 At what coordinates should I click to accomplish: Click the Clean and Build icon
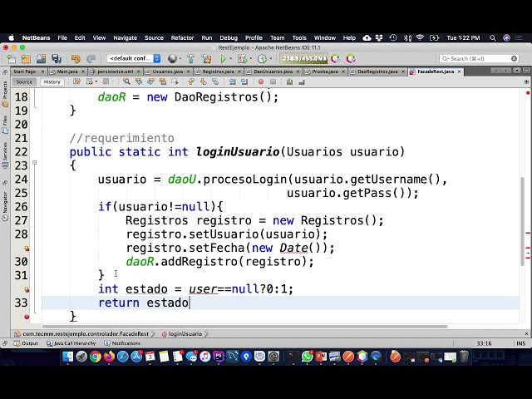[x=206, y=59]
